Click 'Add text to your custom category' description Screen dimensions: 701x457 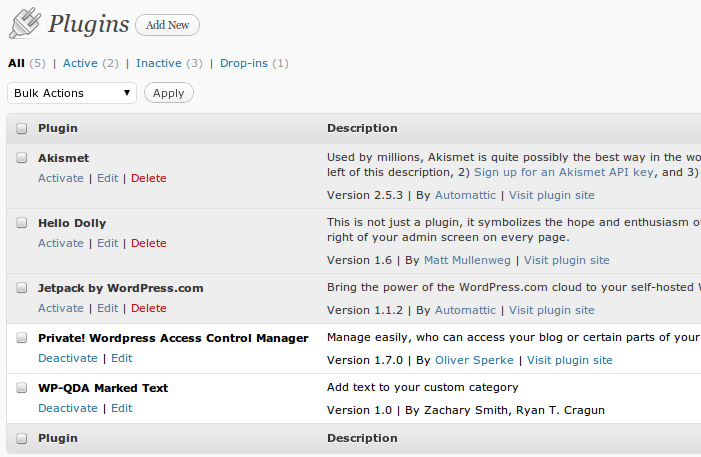coord(422,387)
